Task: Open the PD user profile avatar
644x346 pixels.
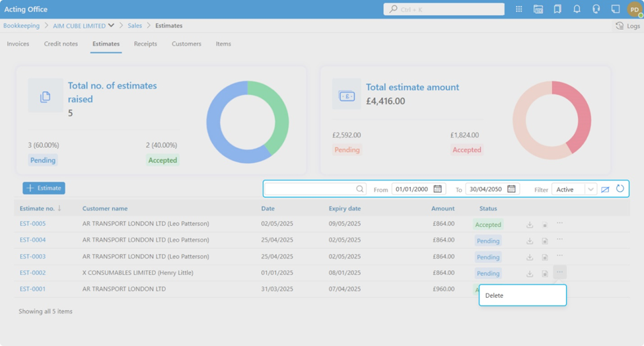Action: tap(634, 9)
